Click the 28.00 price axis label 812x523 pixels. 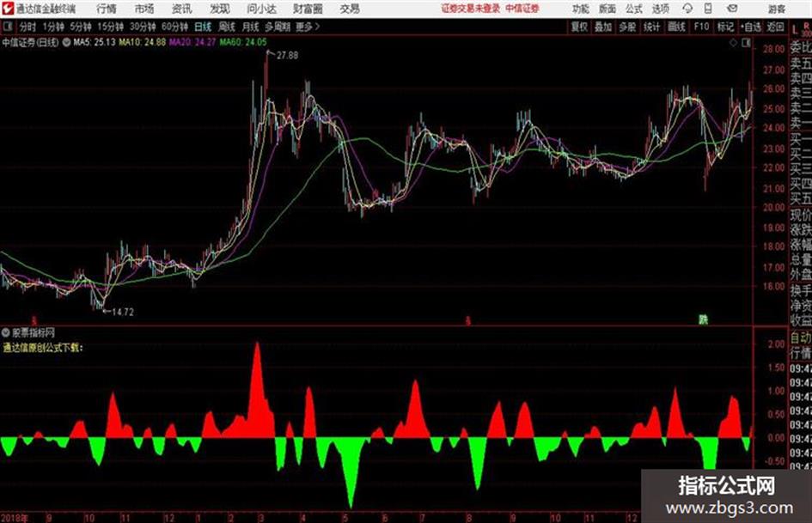(773, 49)
